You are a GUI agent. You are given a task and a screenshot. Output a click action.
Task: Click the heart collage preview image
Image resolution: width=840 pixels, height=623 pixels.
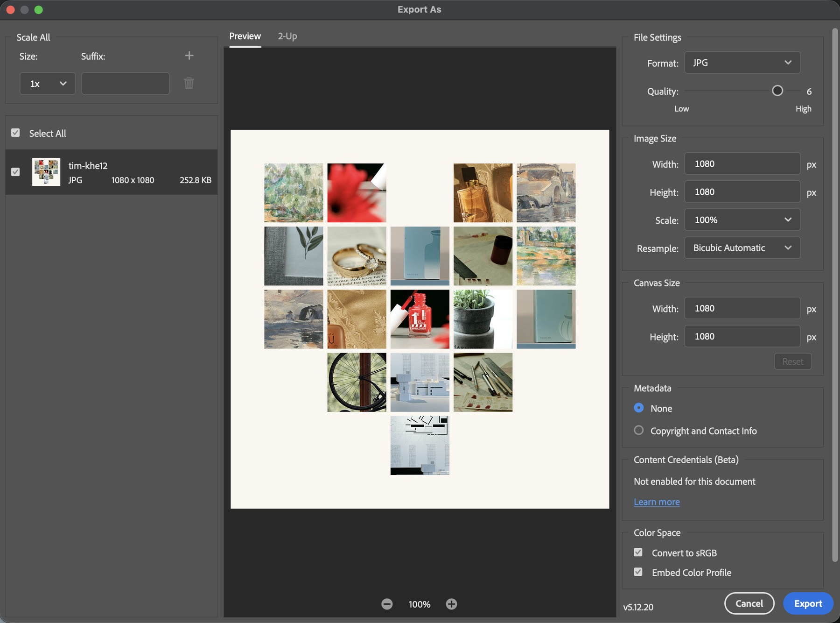(420, 319)
